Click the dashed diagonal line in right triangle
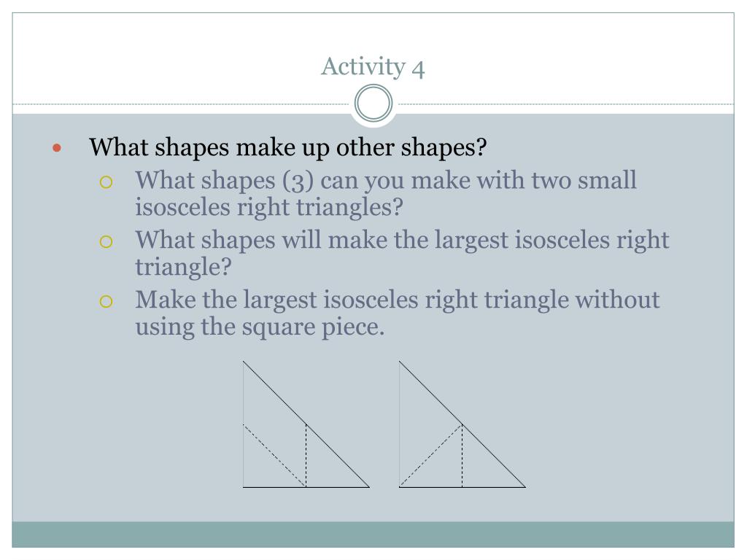The height and width of the screenshot is (560, 747). click(x=430, y=456)
